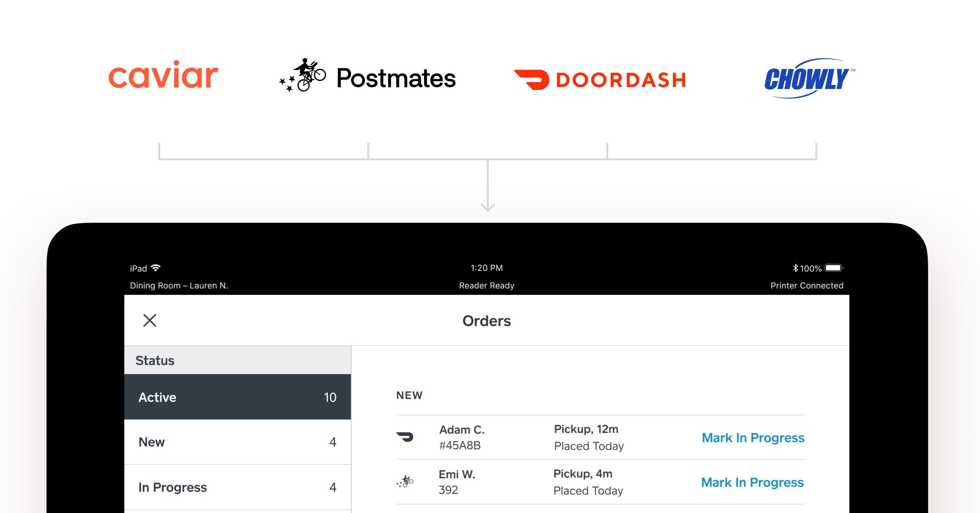Select the New status filter
This screenshot has height=513, width=980.
pos(237,442)
